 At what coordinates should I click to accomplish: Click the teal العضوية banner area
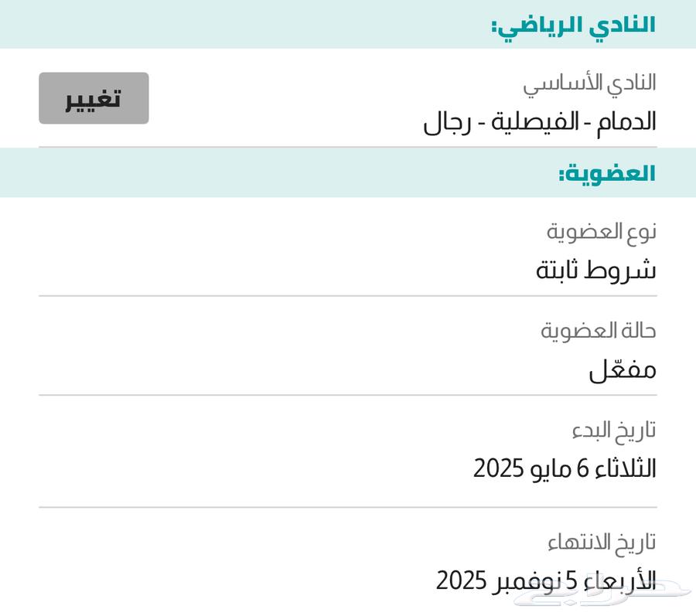[x=348, y=172]
